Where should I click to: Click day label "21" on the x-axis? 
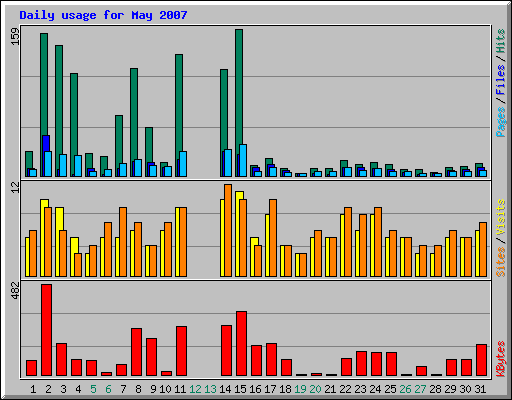(330, 389)
